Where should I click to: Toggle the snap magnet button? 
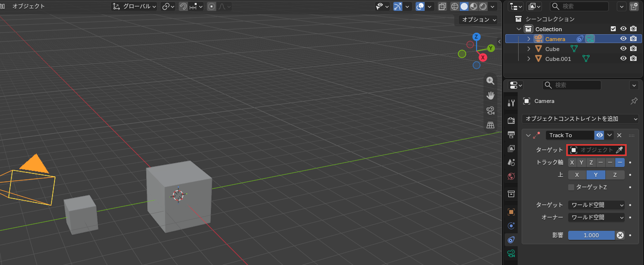coord(183,6)
